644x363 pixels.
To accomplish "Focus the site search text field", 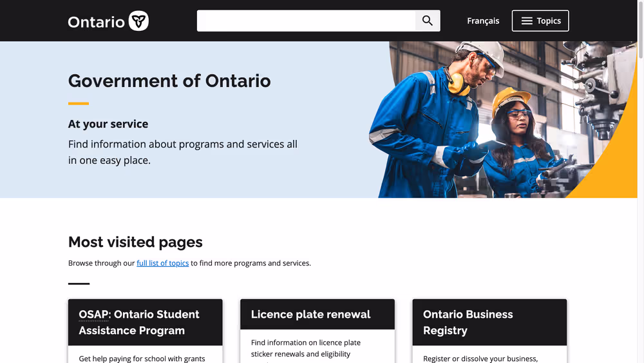I will coord(306,21).
